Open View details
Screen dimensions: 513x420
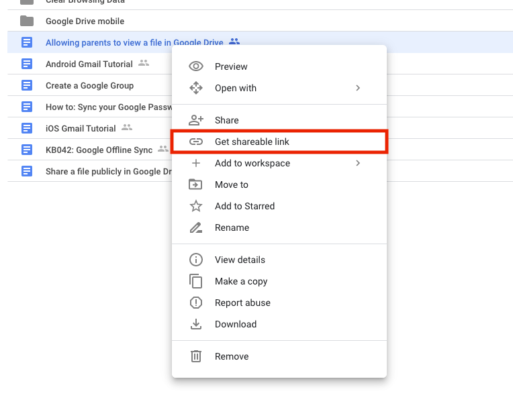[279, 260]
